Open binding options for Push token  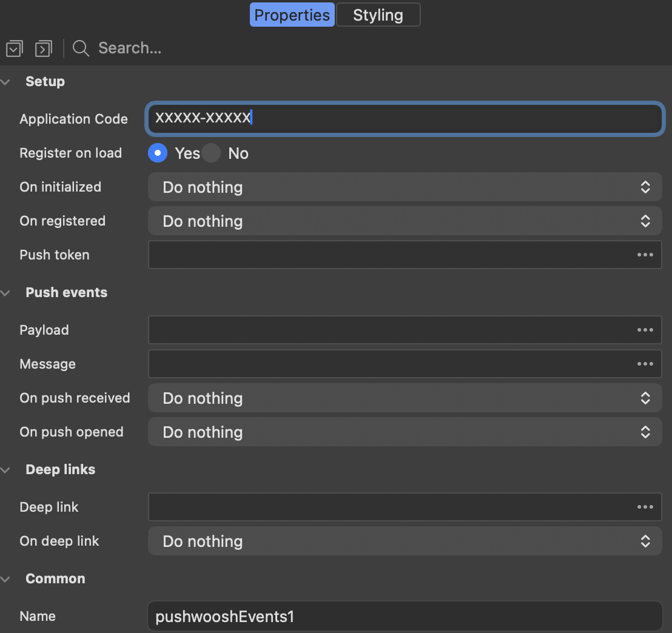[x=645, y=255]
